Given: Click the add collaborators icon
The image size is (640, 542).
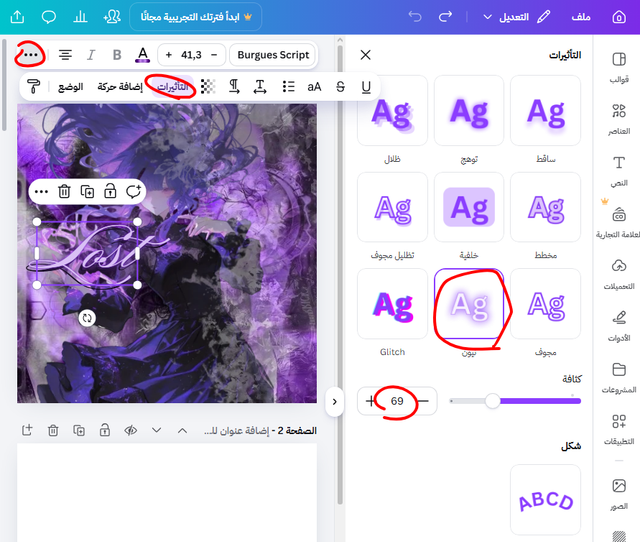Looking at the screenshot, I should click(112, 17).
